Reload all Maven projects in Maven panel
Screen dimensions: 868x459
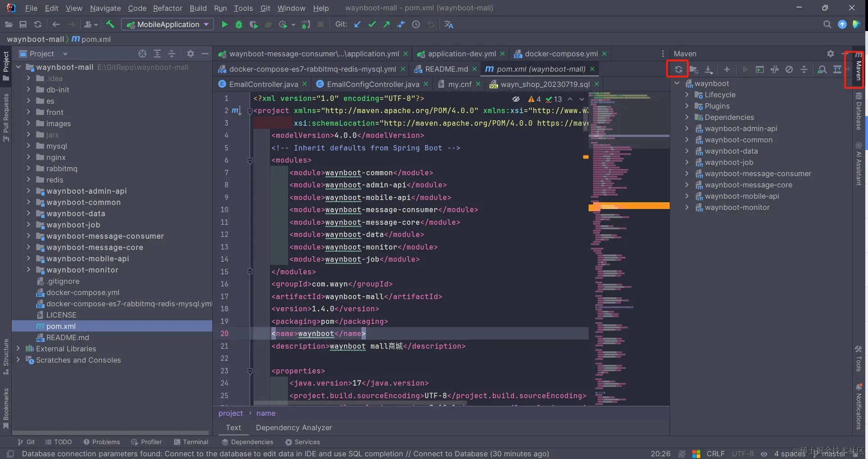pos(678,69)
